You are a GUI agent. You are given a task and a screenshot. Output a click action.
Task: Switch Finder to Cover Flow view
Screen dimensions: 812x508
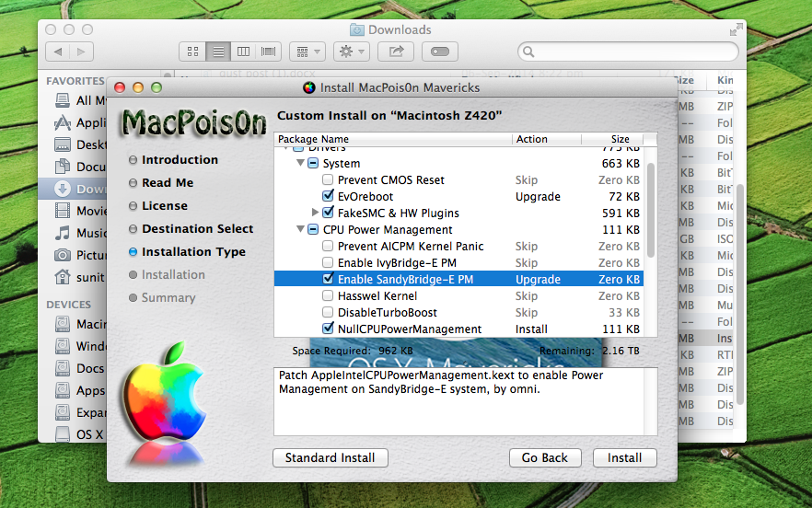tap(268, 52)
